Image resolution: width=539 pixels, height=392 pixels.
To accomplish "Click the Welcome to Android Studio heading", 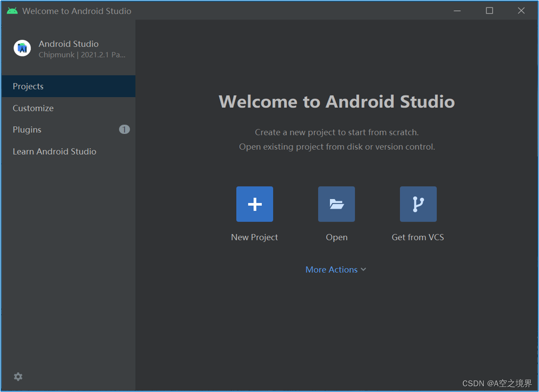I will (x=337, y=102).
